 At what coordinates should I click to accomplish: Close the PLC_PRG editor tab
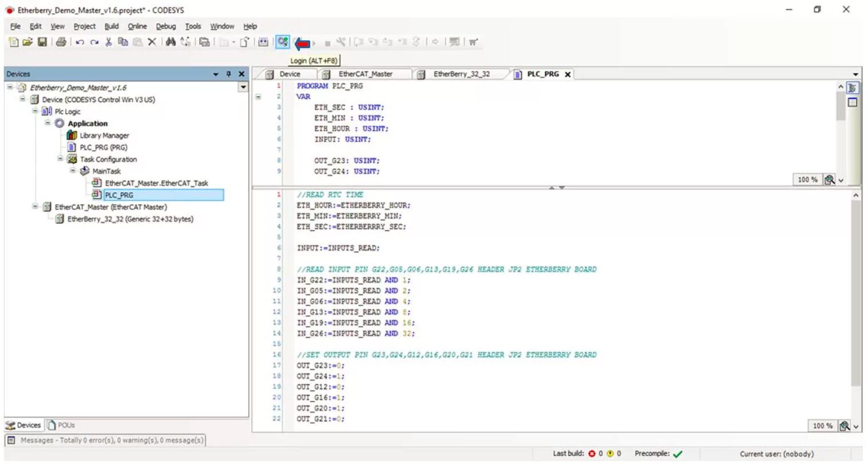tap(568, 74)
